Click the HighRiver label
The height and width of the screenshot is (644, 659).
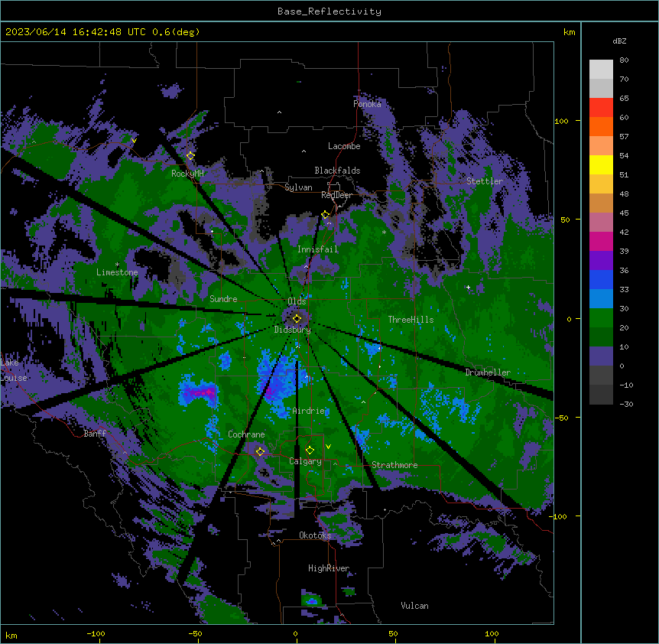[329, 568]
